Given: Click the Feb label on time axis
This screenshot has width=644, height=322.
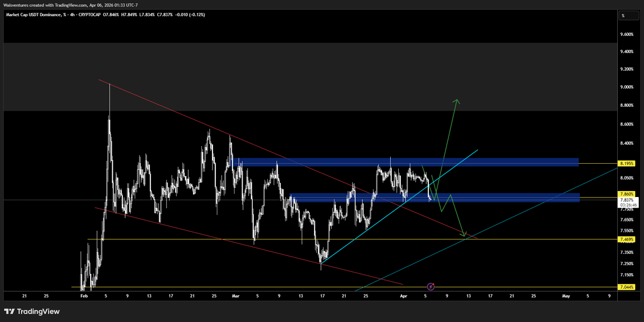Looking at the screenshot, I should [83, 296].
